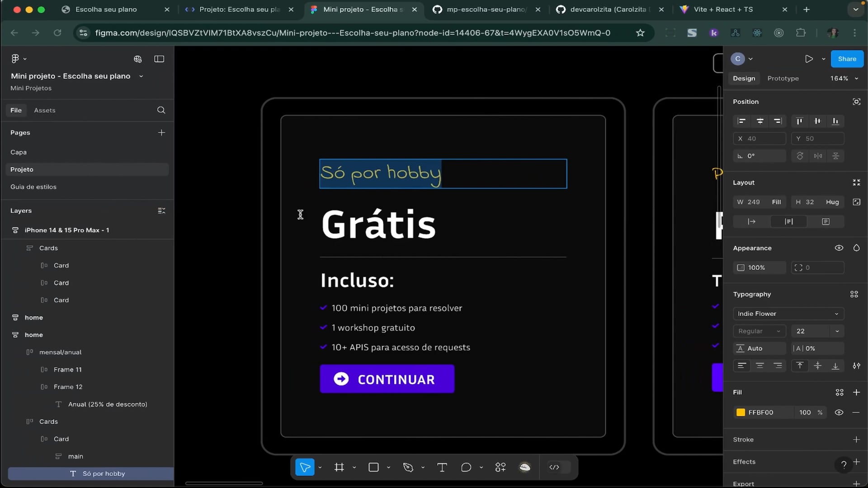
Task: Select the Text tool in bottom toolbar
Action: click(442, 467)
